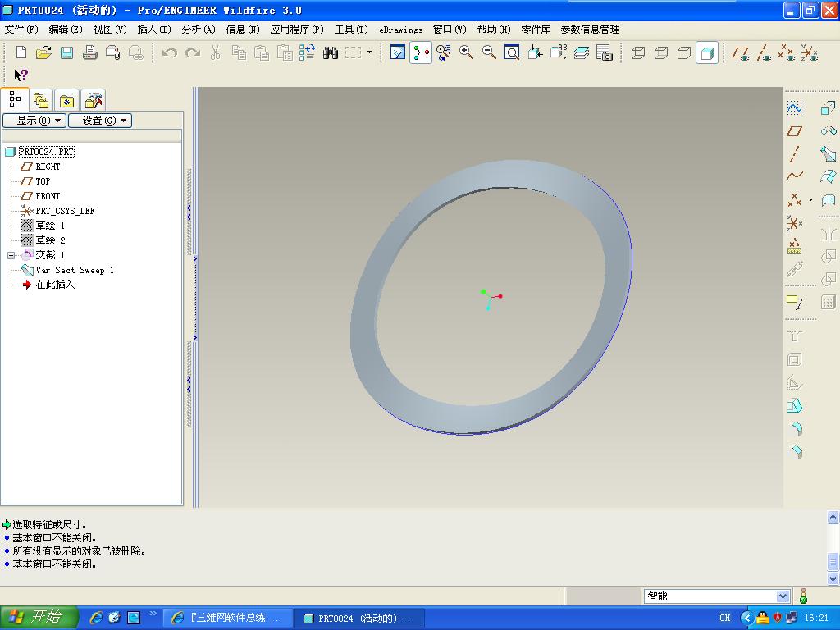The width and height of the screenshot is (840, 630).
Task: Select the zoom in magnifier icon
Action: click(466, 52)
